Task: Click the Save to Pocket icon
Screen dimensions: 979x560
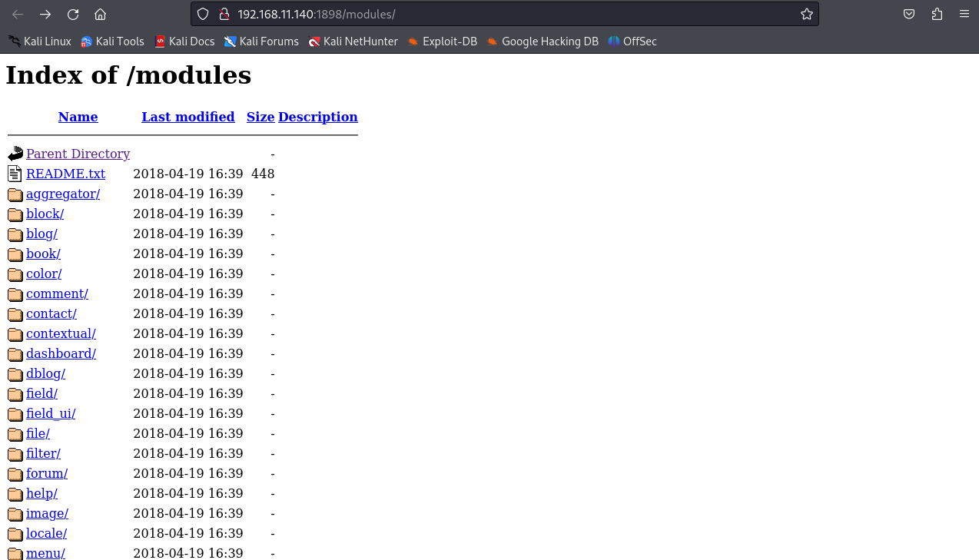Action: 909,14
